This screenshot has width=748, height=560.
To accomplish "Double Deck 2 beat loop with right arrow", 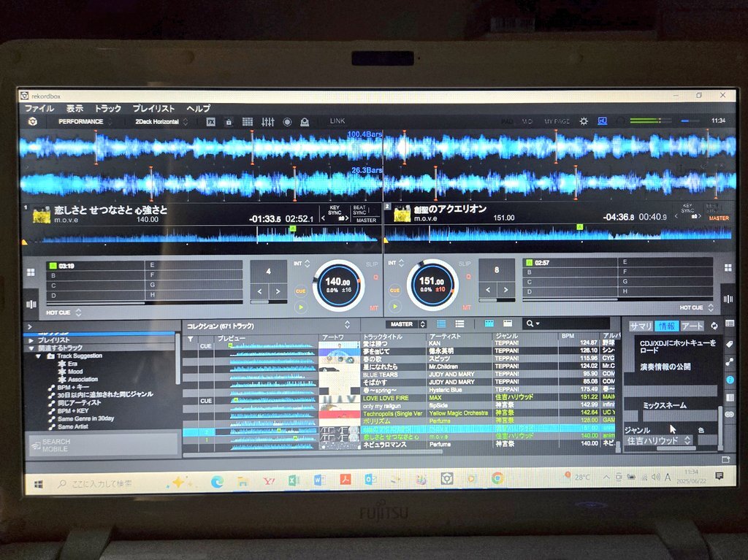I will pos(505,290).
